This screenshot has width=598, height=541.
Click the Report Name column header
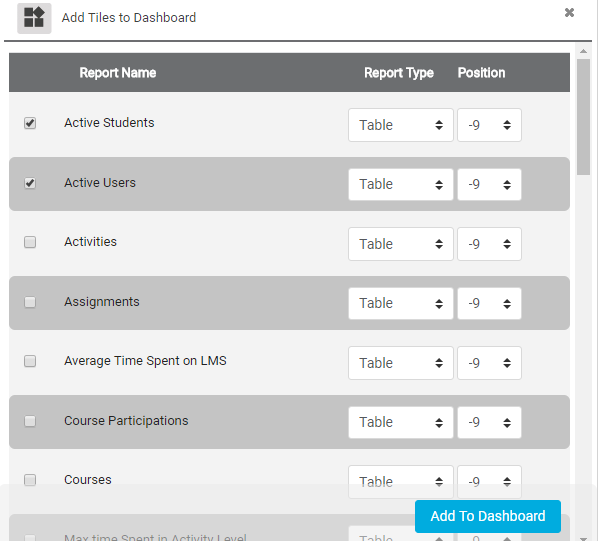[118, 73]
